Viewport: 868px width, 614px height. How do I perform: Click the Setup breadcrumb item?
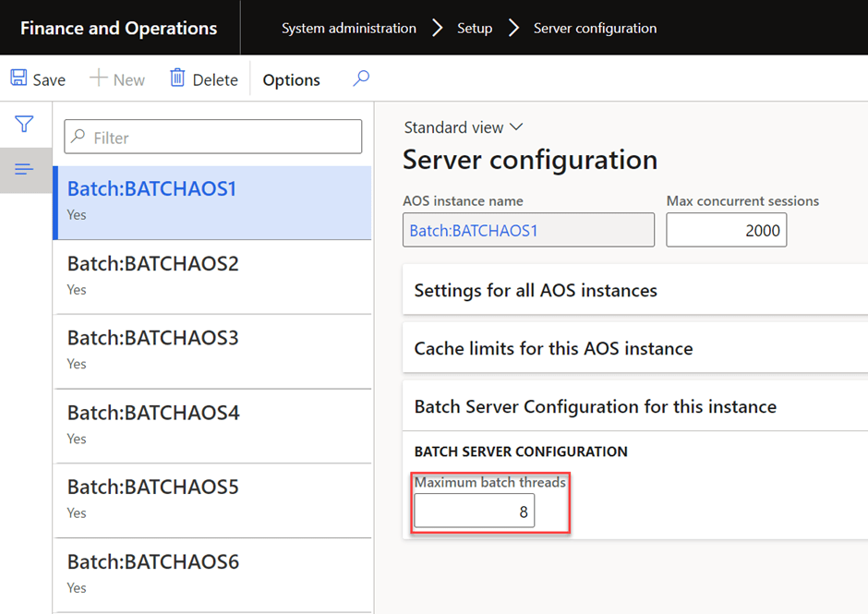(475, 28)
